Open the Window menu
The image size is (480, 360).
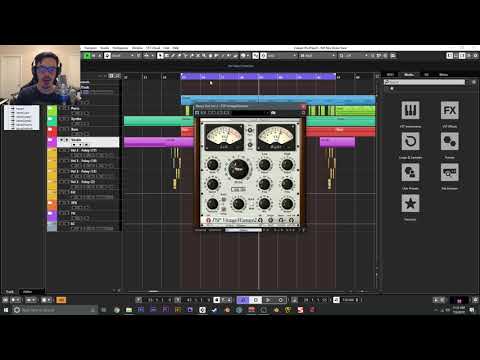click(x=137, y=48)
